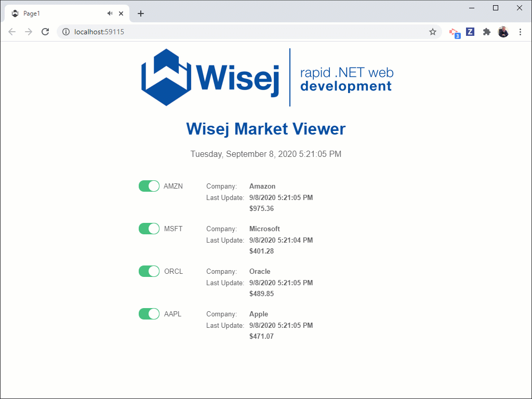532x399 pixels.
Task: Click the $975.36 price value
Action: pyautogui.click(x=262, y=208)
